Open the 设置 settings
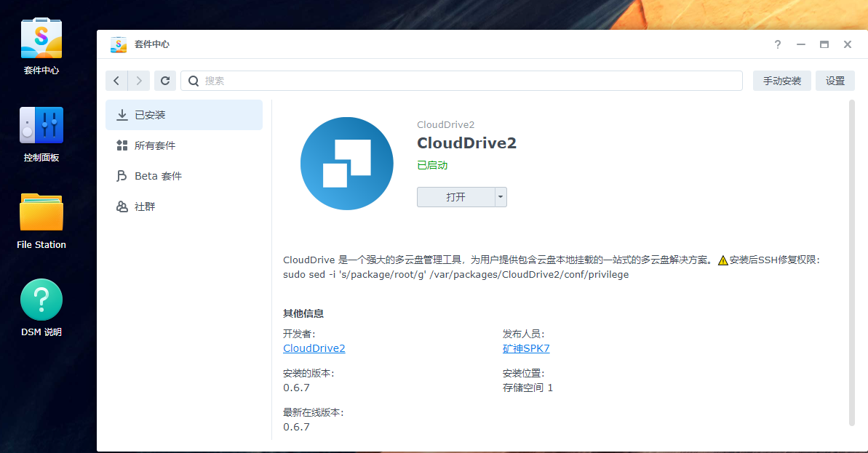Viewport: 868px width, 453px height. [835, 80]
